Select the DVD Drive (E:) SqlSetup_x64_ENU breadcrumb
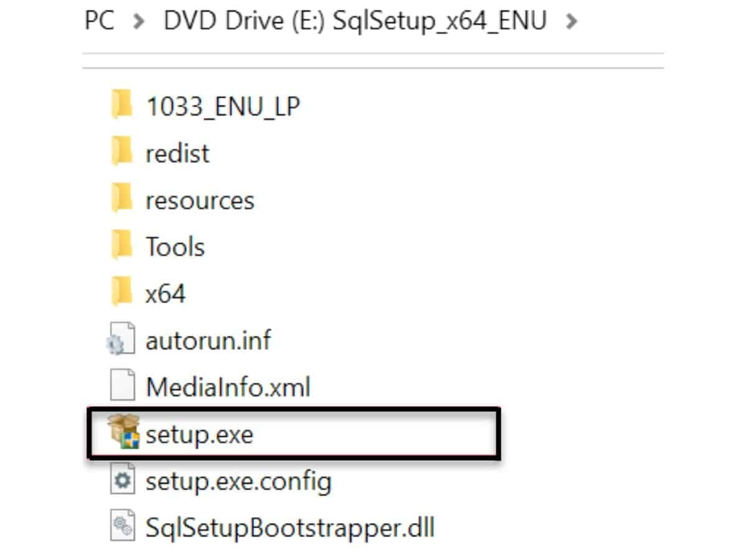Image resolution: width=747 pixels, height=560 pixels. [x=355, y=21]
